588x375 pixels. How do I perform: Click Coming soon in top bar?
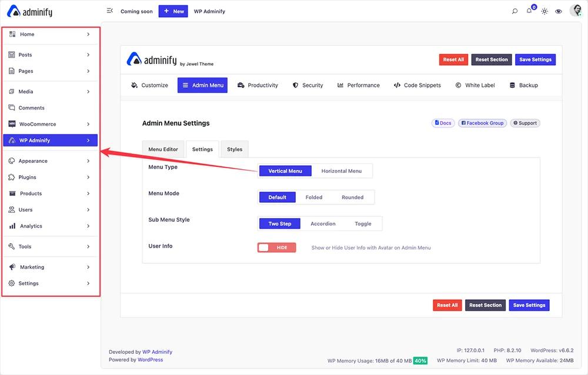pyautogui.click(x=136, y=11)
